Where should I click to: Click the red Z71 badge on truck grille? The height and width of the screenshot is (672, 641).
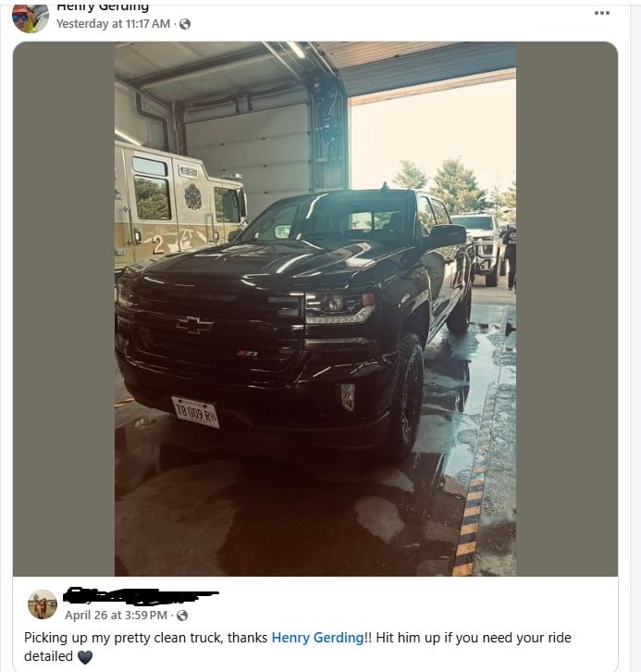(x=248, y=354)
